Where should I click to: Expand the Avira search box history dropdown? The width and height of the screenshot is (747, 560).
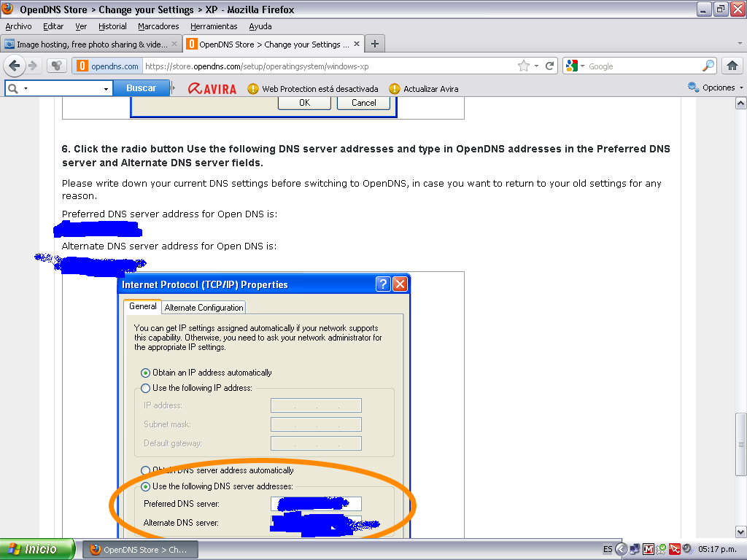pos(106,88)
